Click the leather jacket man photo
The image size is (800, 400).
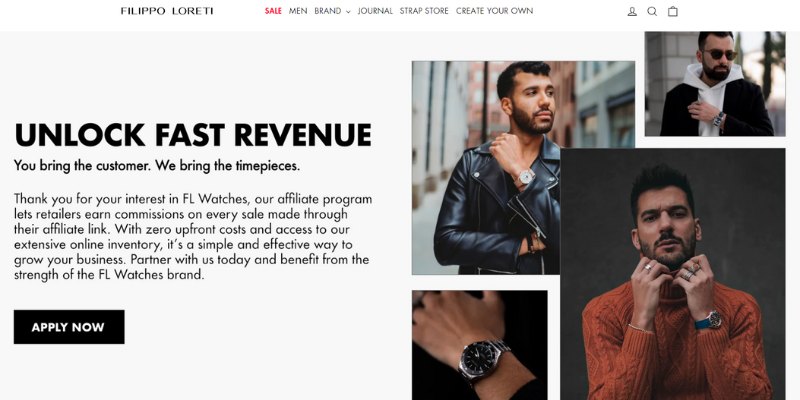(486, 168)
